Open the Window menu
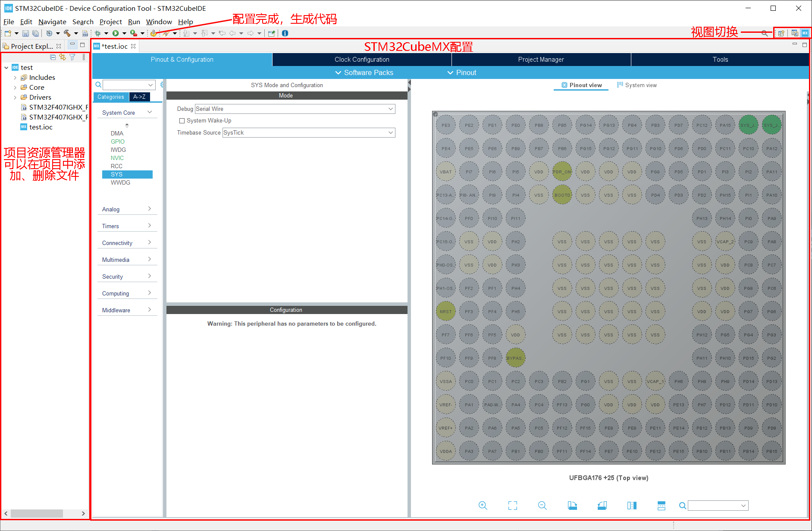 [x=159, y=22]
